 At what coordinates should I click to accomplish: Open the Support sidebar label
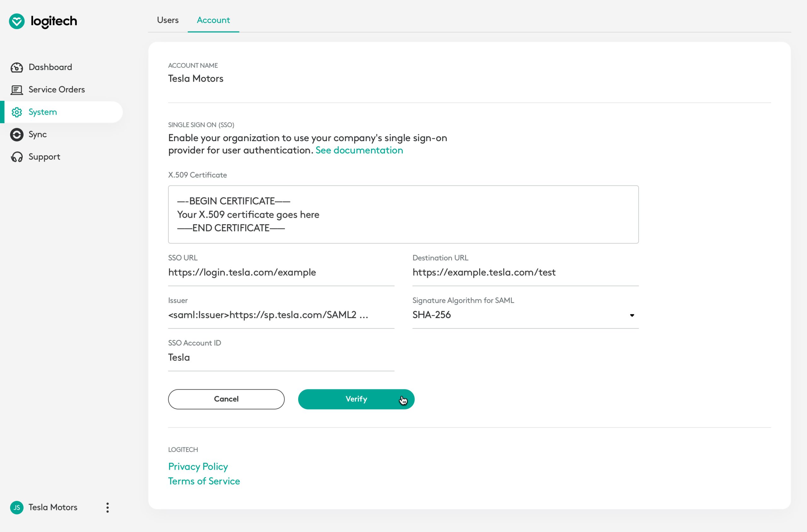[44, 157]
